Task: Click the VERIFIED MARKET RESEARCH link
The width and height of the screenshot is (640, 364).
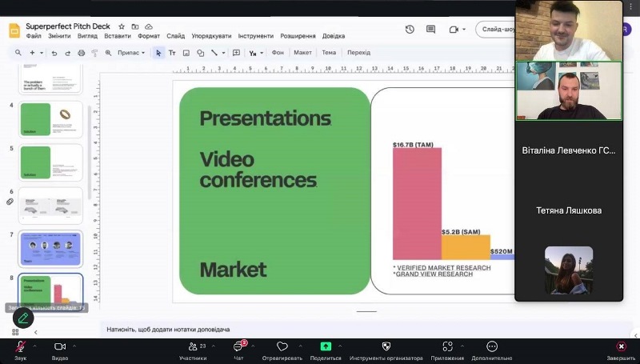Action: (444, 268)
